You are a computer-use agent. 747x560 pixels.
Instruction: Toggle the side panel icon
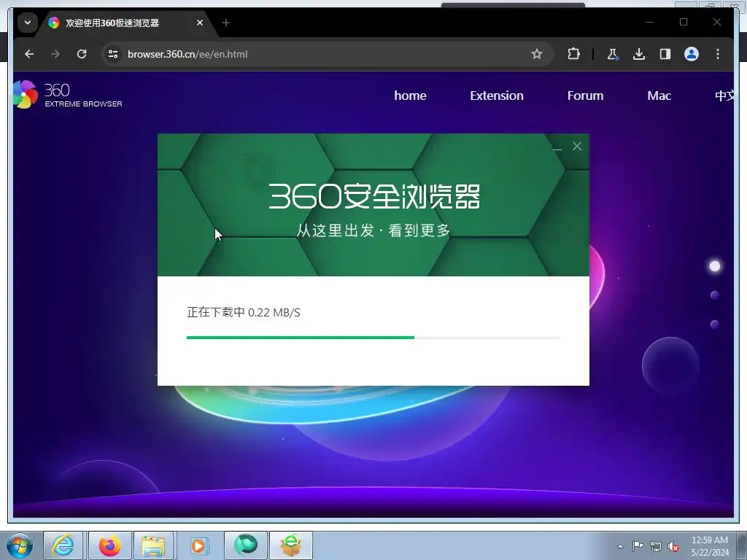pyautogui.click(x=665, y=54)
